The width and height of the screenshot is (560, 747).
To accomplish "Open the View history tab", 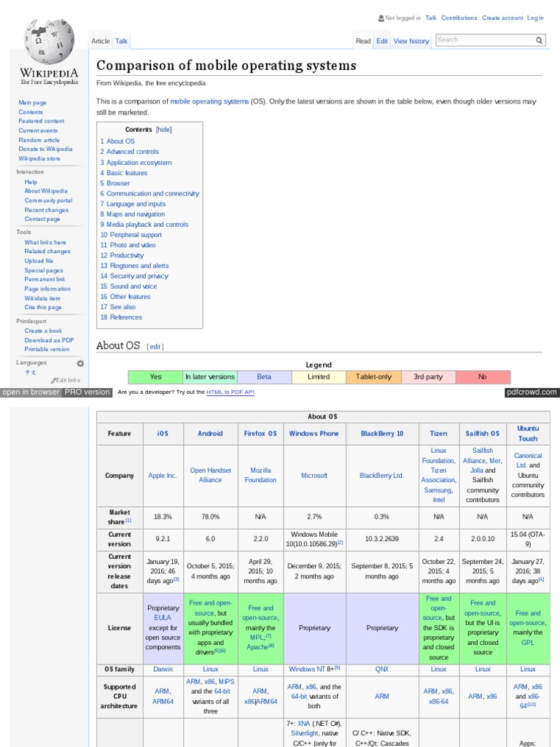I will click(411, 41).
